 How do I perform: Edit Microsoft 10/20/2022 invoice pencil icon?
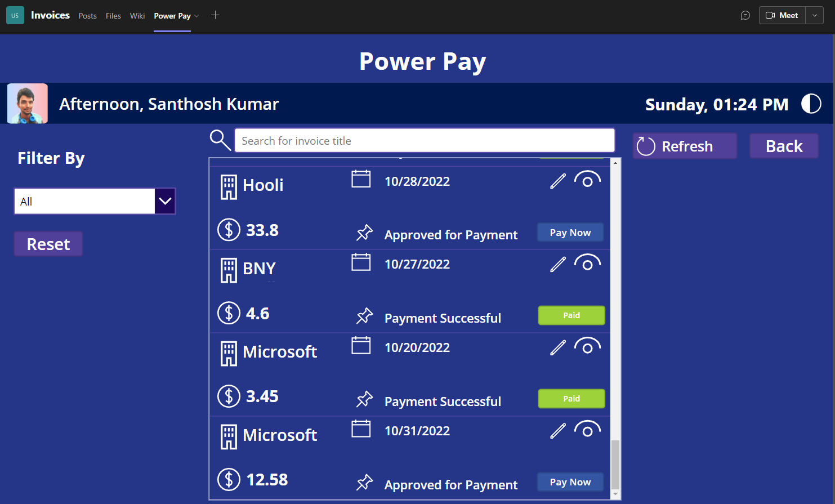(558, 347)
